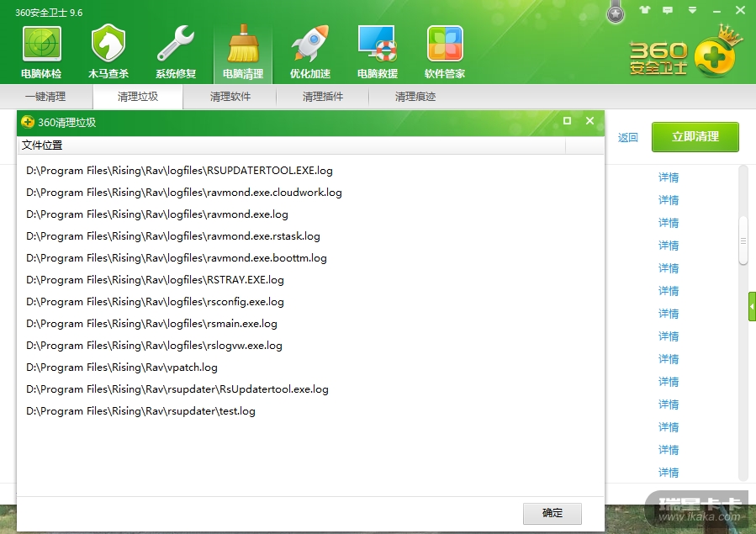Viewport: 756px width, 534px height.
Task: Click the last 详情 link at bottom
Action: click(669, 473)
